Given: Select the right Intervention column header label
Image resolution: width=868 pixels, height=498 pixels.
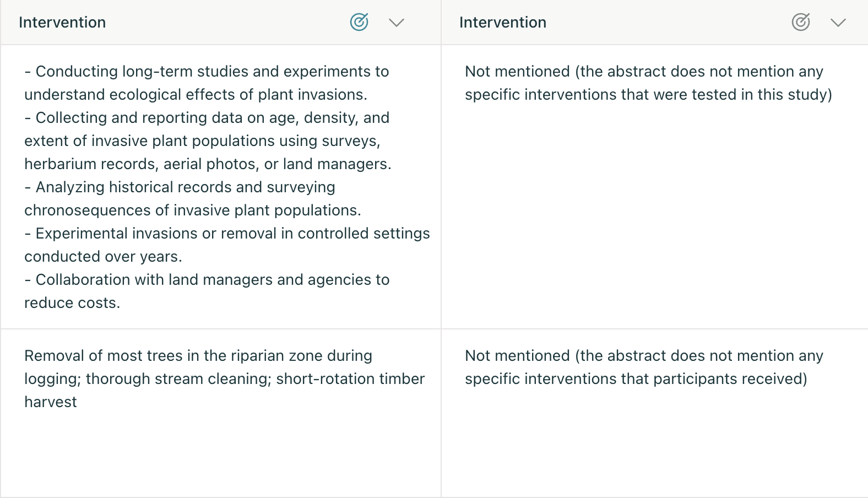Looking at the screenshot, I should click(x=503, y=23).
